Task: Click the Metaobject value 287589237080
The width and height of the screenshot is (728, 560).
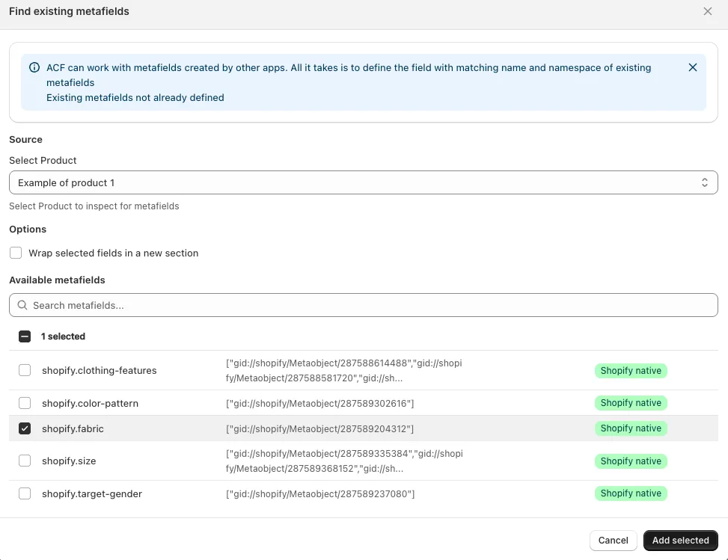Action: point(320,494)
